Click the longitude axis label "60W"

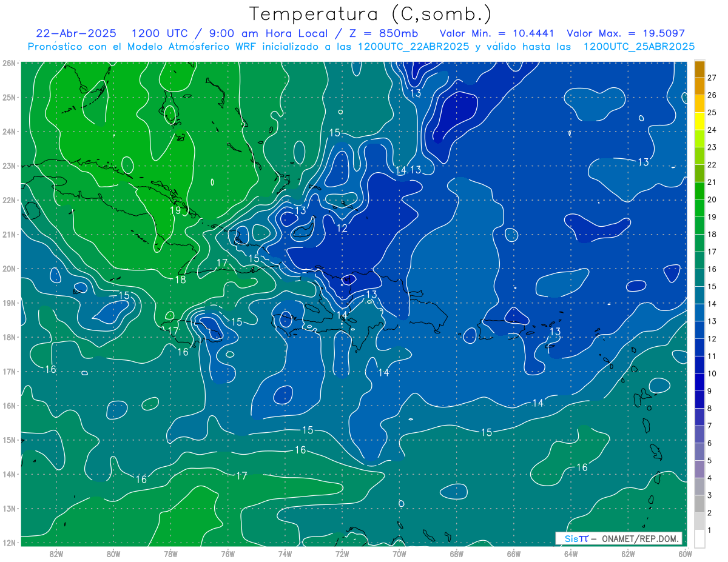(685, 554)
